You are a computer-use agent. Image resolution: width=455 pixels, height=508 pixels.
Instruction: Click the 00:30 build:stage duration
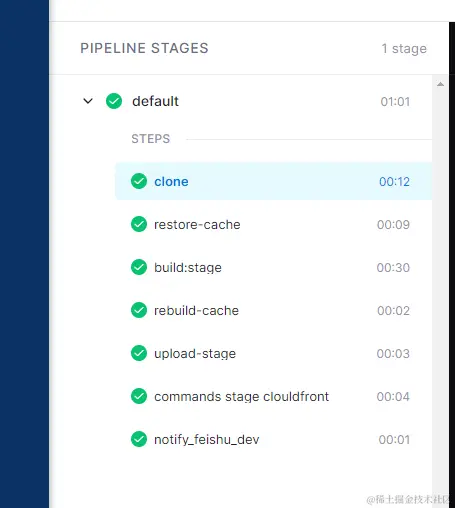point(393,267)
